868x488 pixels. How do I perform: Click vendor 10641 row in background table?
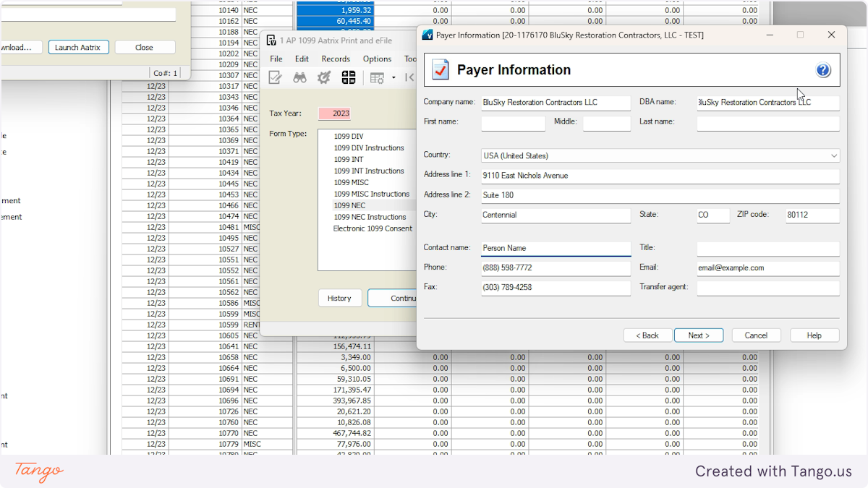[x=229, y=346]
